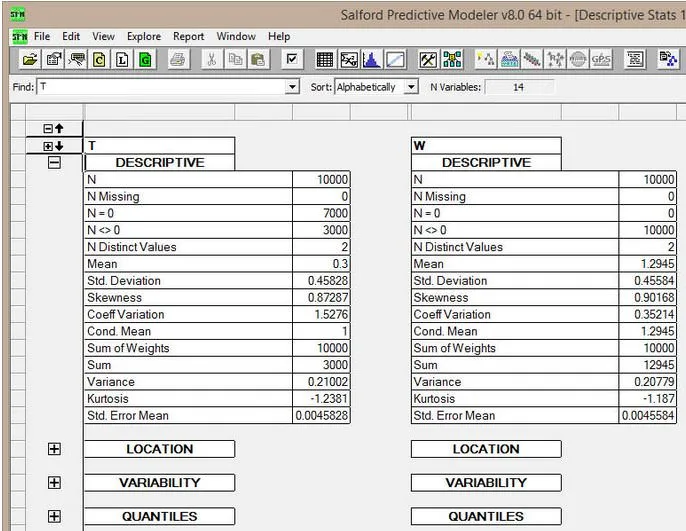Image resolution: width=686 pixels, height=531 pixels.
Task: Click the checkmark options toolbar icon
Action: pos(291,59)
